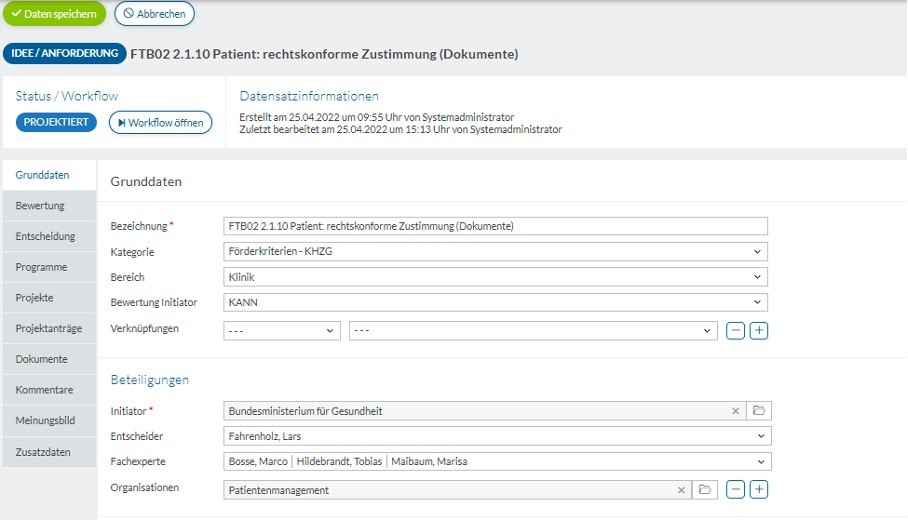Click the Status / Workflow heading
Screen dimensions: 908x520
pos(67,96)
